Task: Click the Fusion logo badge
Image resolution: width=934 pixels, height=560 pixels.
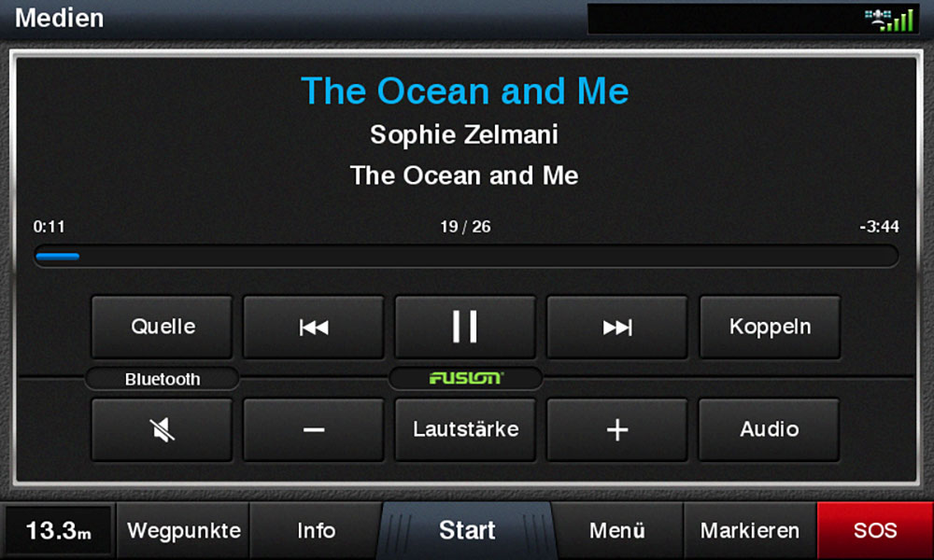Action: tap(465, 378)
